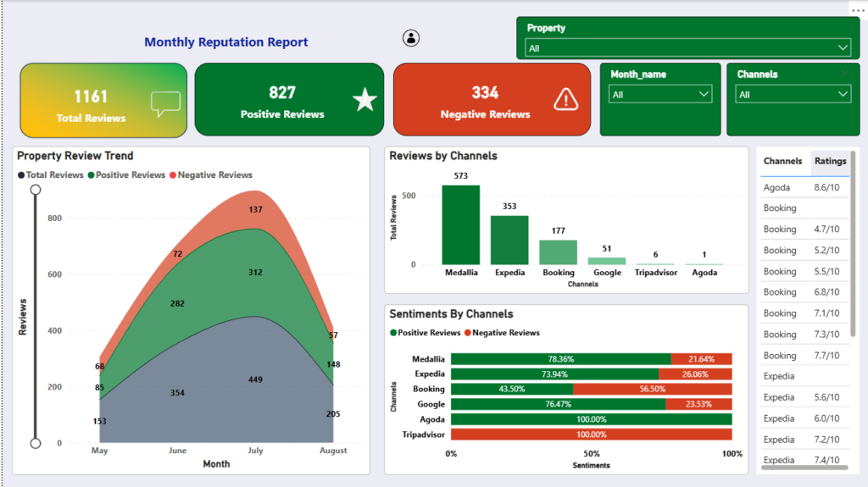Open the Property filter dropdown

point(687,48)
